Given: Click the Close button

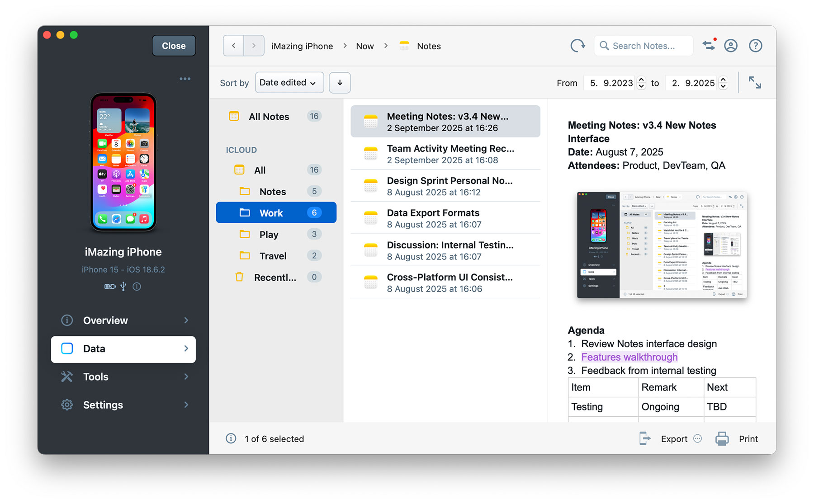Looking at the screenshot, I should pos(174,46).
